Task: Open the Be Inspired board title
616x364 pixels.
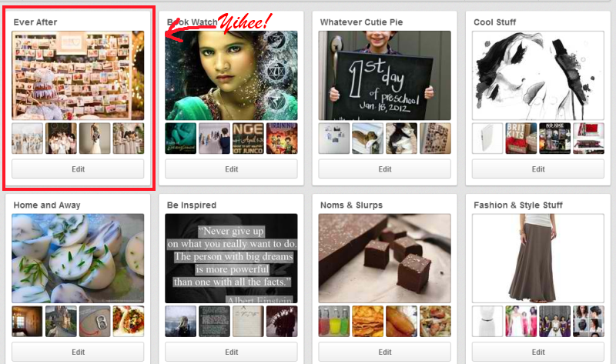Action: click(191, 205)
